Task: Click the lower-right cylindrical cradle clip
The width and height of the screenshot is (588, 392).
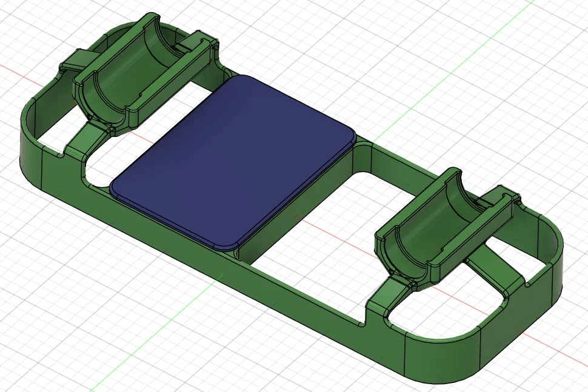Action: pyautogui.click(x=448, y=228)
